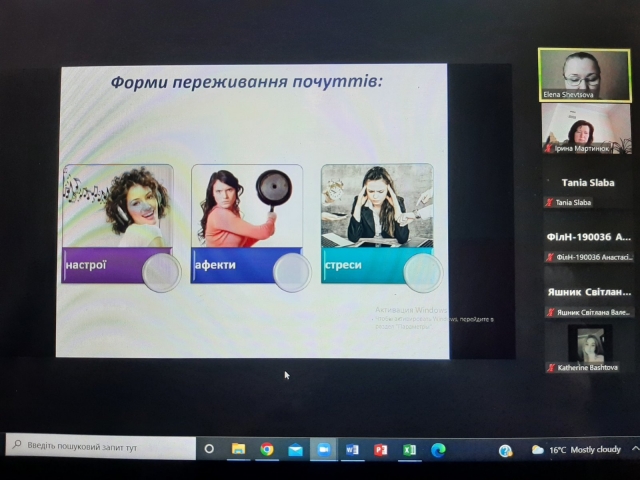Open File Explorer from the taskbar
The image size is (640, 480).
238,449
